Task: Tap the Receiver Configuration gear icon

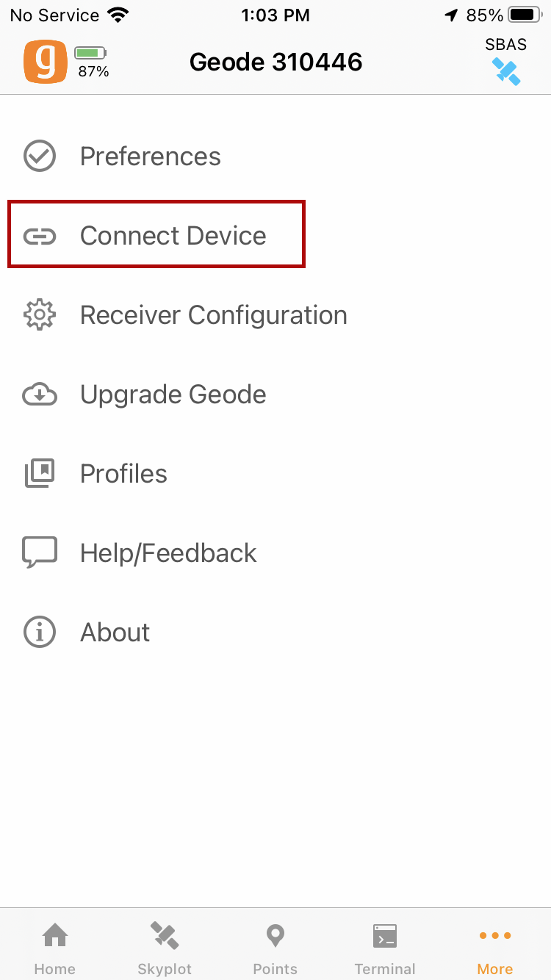Action: (40, 315)
